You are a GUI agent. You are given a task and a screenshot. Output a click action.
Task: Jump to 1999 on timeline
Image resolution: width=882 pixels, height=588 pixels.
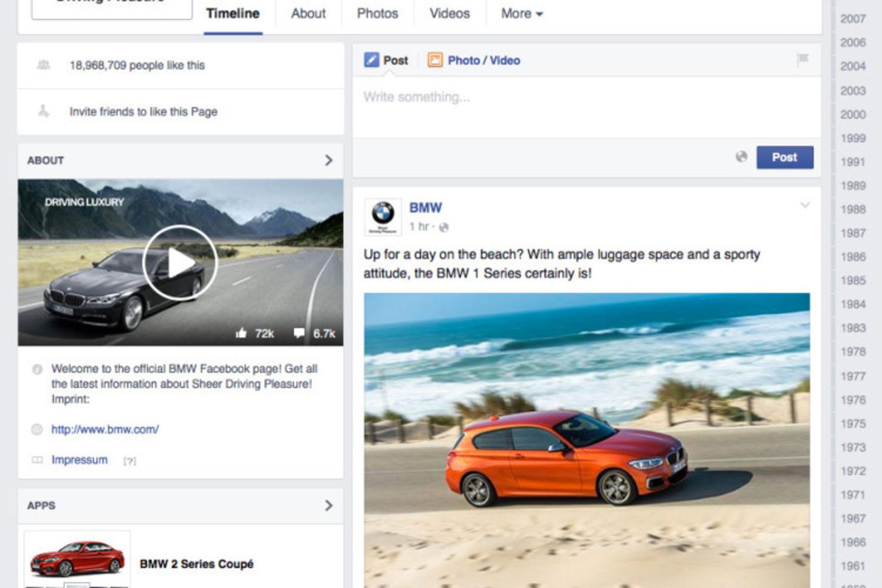(x=853, y=138)
